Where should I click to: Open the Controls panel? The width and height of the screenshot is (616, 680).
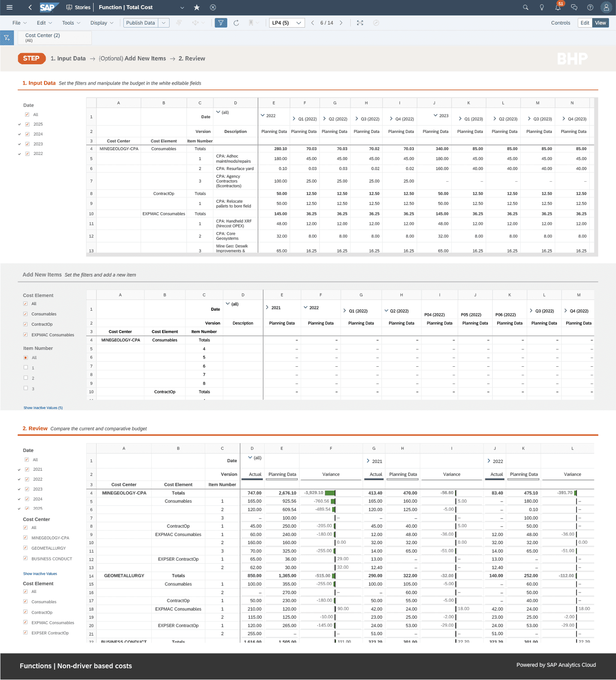point(560,23)
